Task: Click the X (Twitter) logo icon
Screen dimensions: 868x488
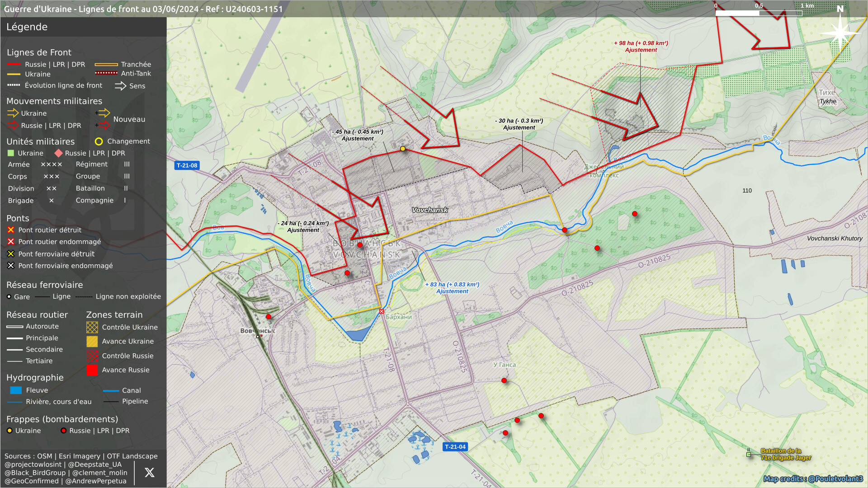Action: point(149,473)
